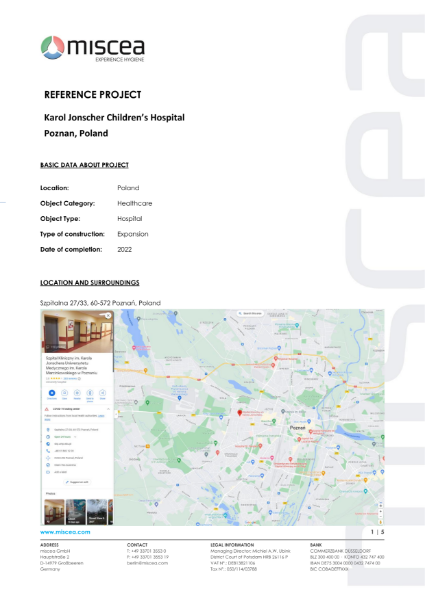Click the BASIC DATA ABOUT PROJECT heading
Image resolution: width=425 pixels, height=600 pixels.
coord(84,165)
